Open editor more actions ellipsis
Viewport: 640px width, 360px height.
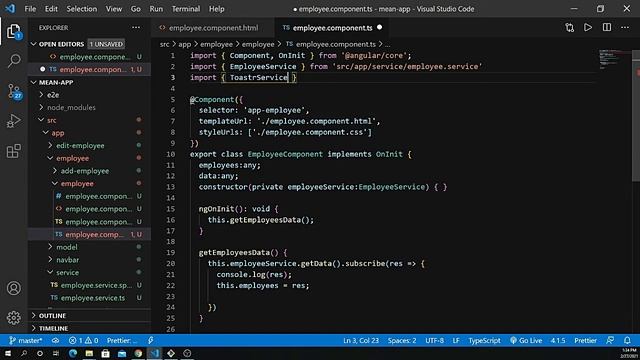tap(625, 28)
